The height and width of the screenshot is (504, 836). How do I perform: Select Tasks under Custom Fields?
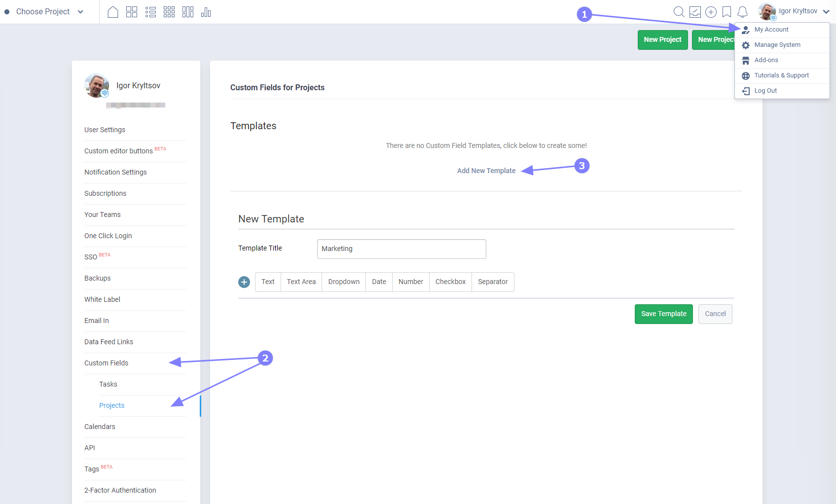pos(108,384)
